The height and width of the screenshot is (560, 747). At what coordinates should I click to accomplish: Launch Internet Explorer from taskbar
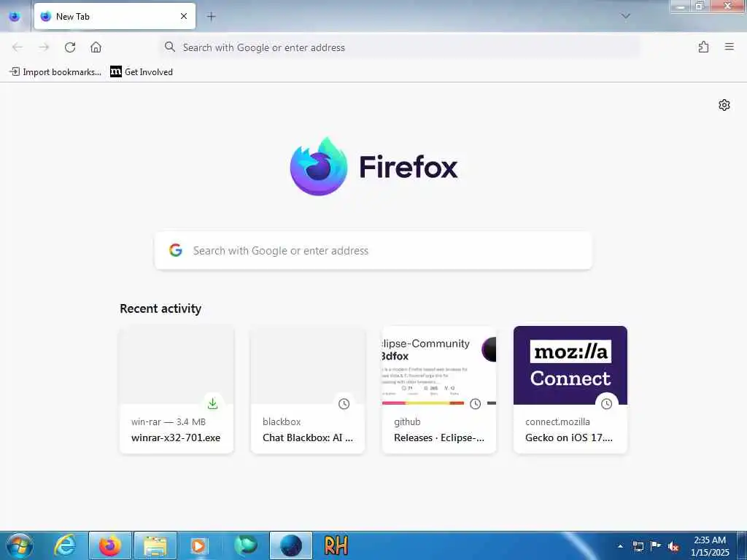coord(65,545)
